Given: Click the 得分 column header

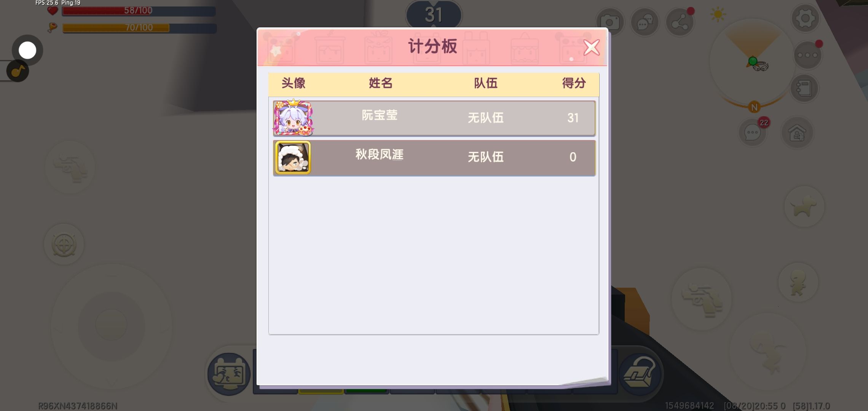Looking at the screenshot, I should coord(573,83).
